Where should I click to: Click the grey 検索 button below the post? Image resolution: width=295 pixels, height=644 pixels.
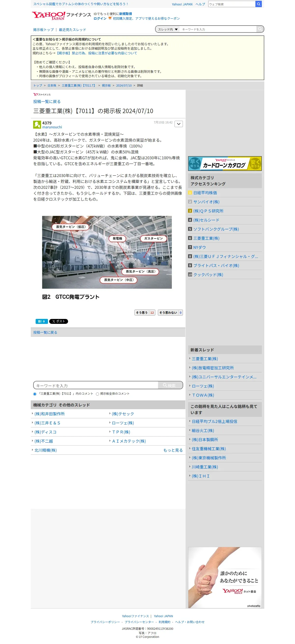(x=170, y=385)
